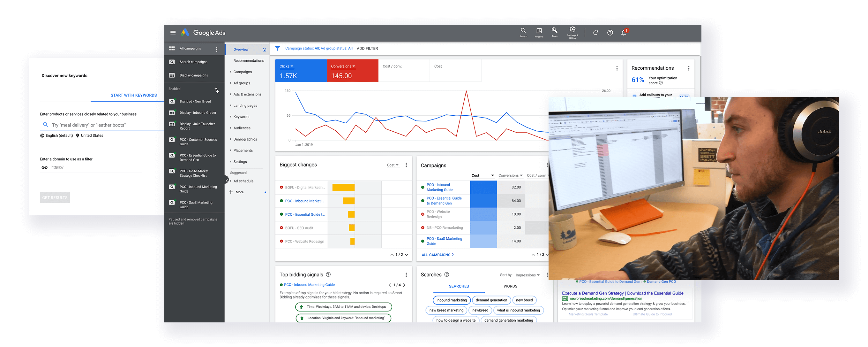868x347 pixels.
Task: Select Search campaigns in sidebar
Action: click(x=194, y=62)
